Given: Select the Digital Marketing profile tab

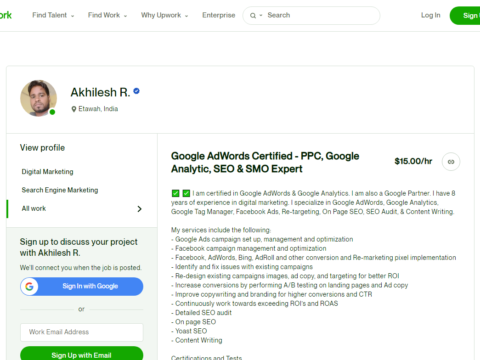Looking at the screenshot, I should click(47, 172).
